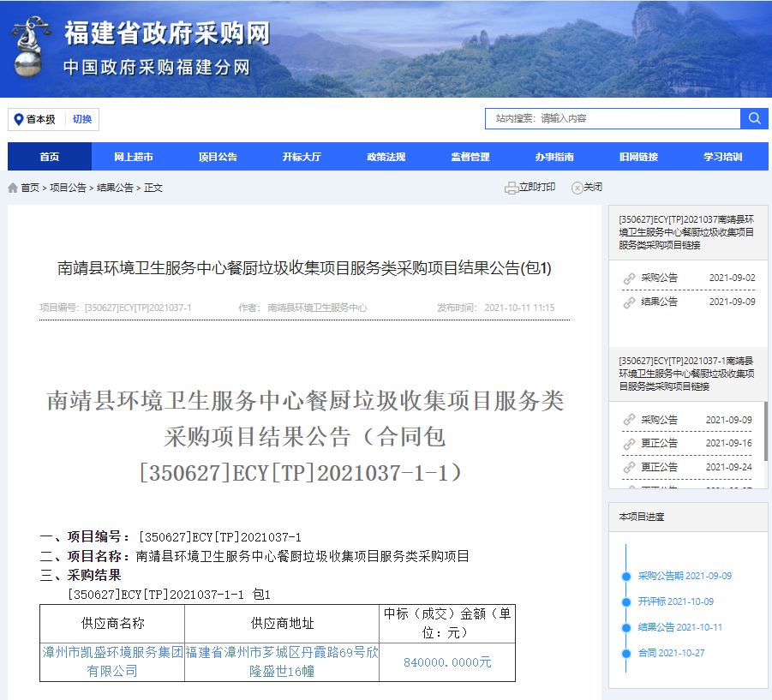Click link icon beside 更正公告 2021-09-16
Screen dimensions: 772x700
[x=629, y=444]
